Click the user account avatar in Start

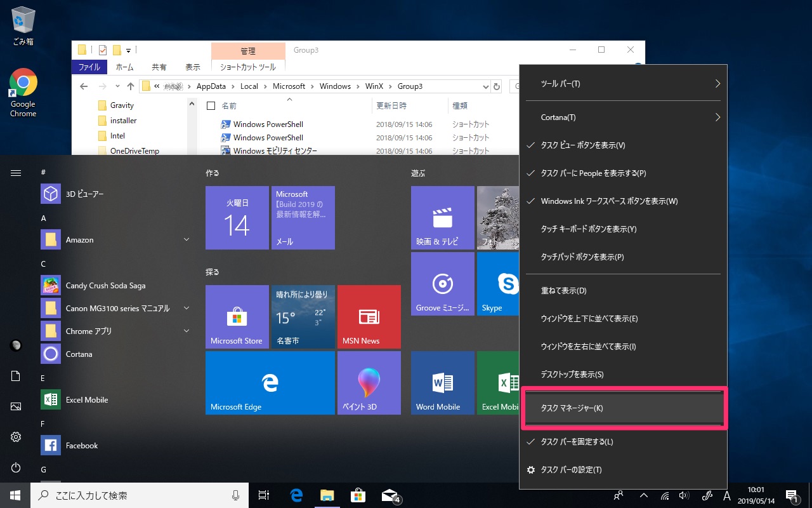(x=16, y=345)
